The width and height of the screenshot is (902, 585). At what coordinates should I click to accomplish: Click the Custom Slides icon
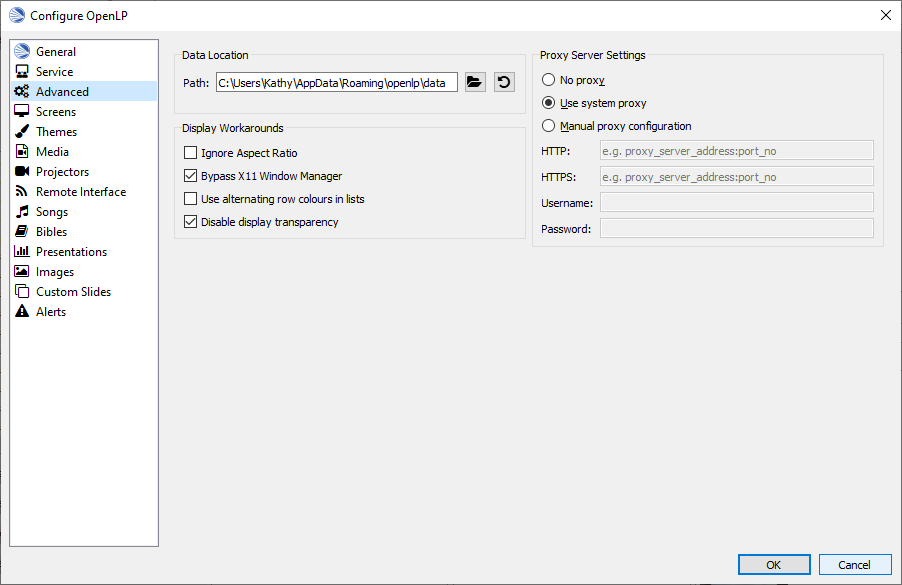tap(22, 291)
